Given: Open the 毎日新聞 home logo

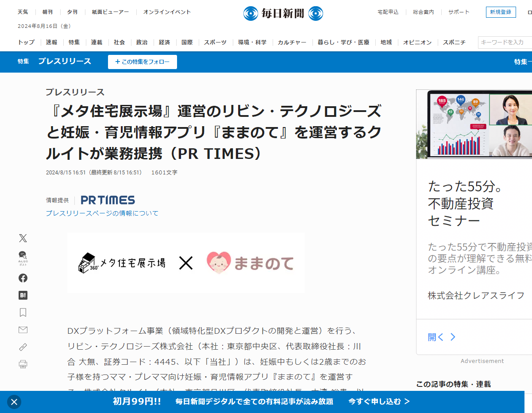Looking at the screenshot, I should 283,13.
